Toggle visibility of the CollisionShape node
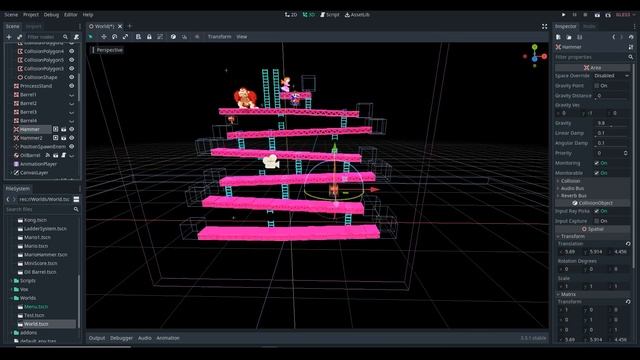 coord(72,77)
